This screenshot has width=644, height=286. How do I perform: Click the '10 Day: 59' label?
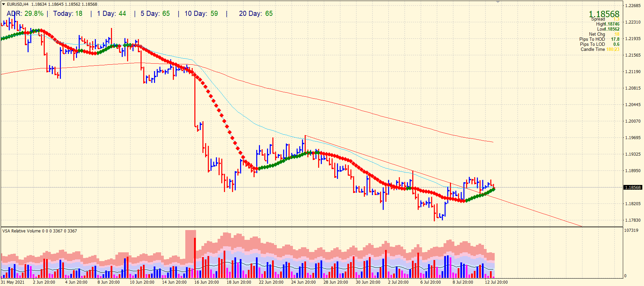point(201,13)
